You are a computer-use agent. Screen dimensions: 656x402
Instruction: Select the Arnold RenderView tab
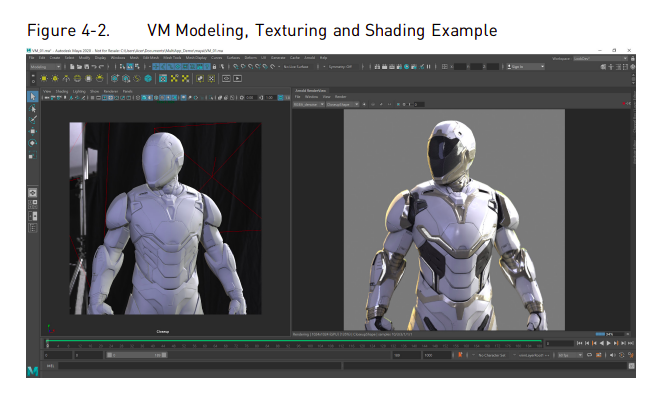click(x=310, y=90)
